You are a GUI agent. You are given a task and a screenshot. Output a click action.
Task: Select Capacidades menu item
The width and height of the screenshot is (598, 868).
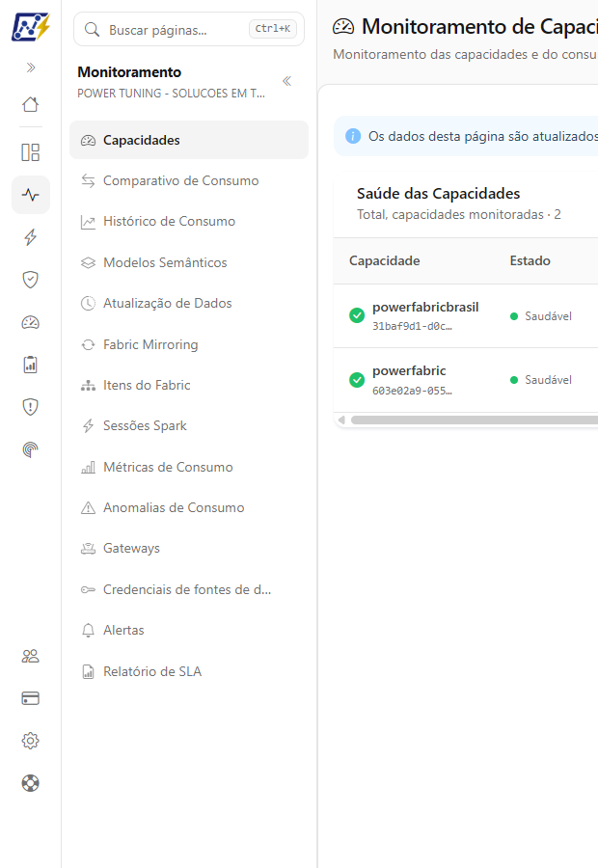click(x=189, y=140)
